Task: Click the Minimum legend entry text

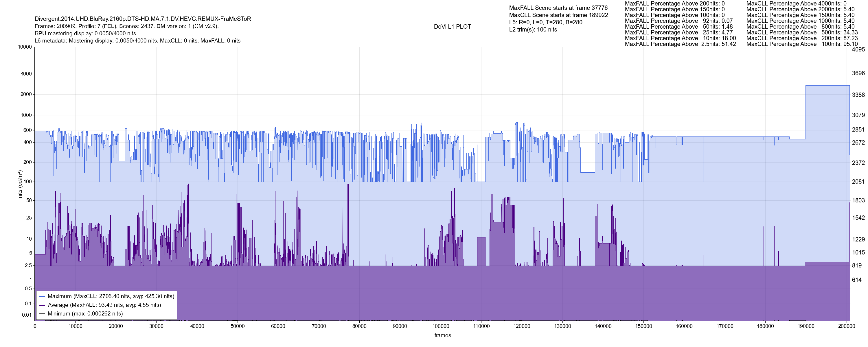Action: pos(85,314)
